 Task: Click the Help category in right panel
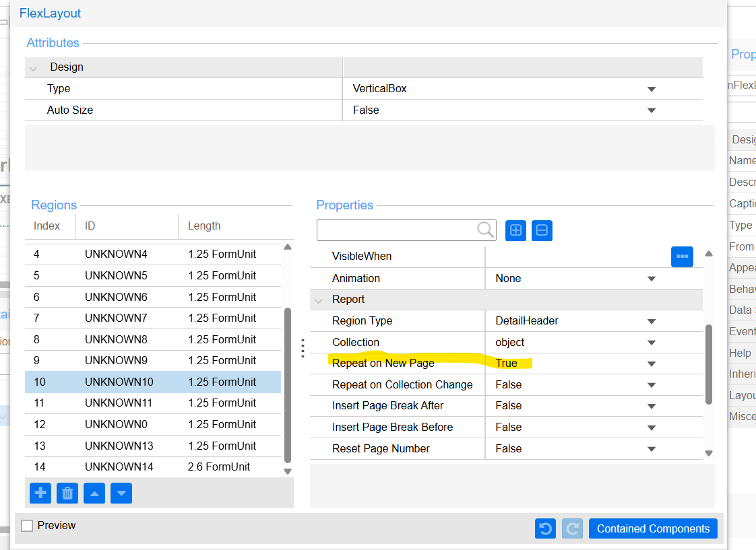(x=740, y=353)
